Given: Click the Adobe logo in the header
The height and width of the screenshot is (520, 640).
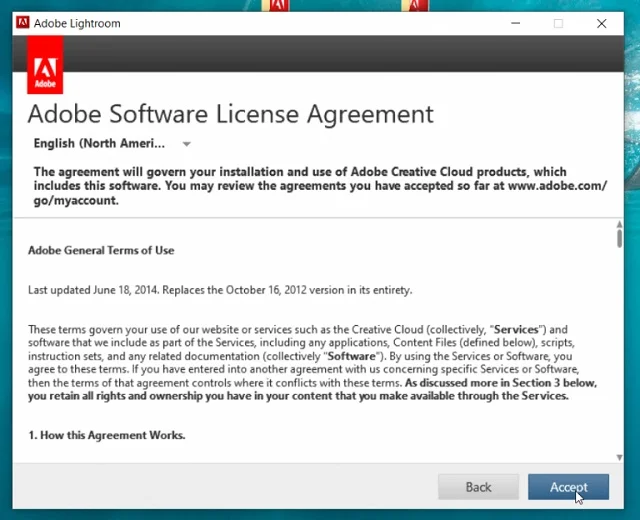Looking at the screenshot, I should pyautogui.click(x=45, y=65).
